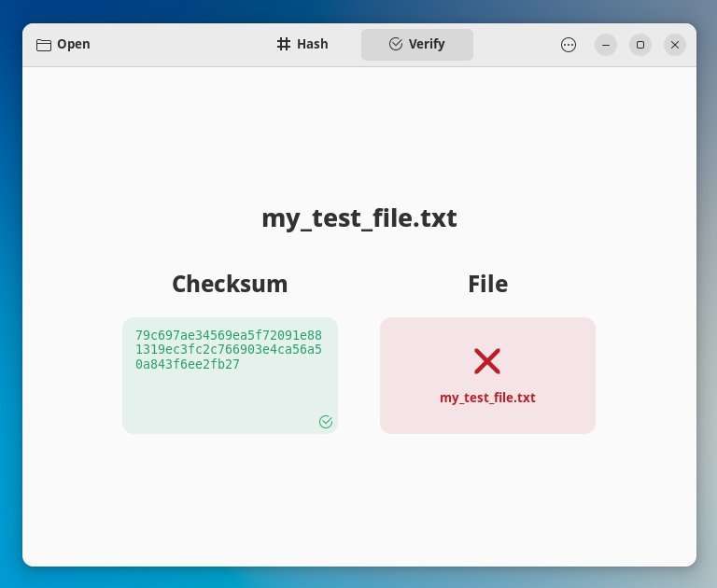
Task: Click empty space inside the checksum box
Action: [215, 401]
